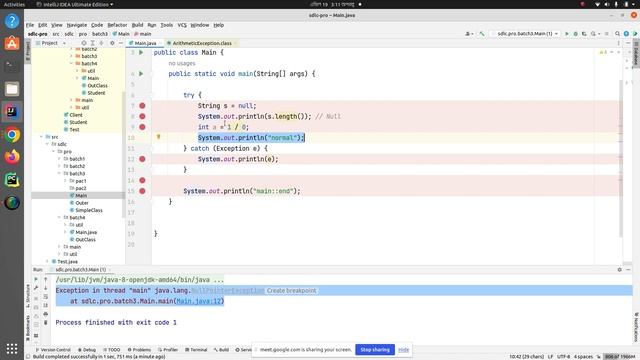
Task: Click Stop sharing in Meet banner
Action: coord(375,350)
